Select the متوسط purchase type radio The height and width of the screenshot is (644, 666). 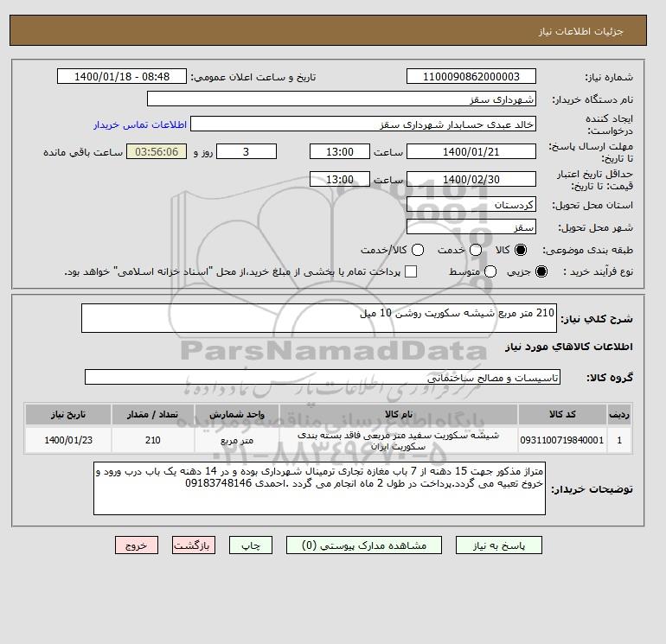pos(490,271)
